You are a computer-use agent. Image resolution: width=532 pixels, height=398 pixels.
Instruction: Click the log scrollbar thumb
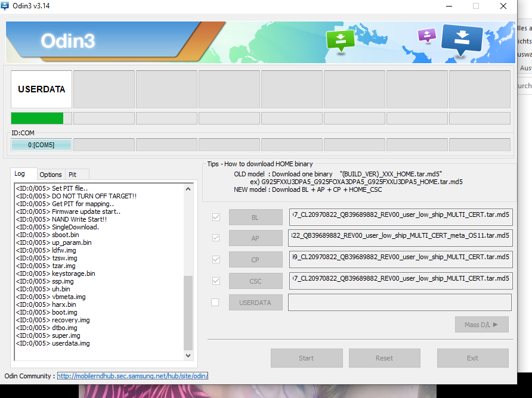(x=188, y=313)
